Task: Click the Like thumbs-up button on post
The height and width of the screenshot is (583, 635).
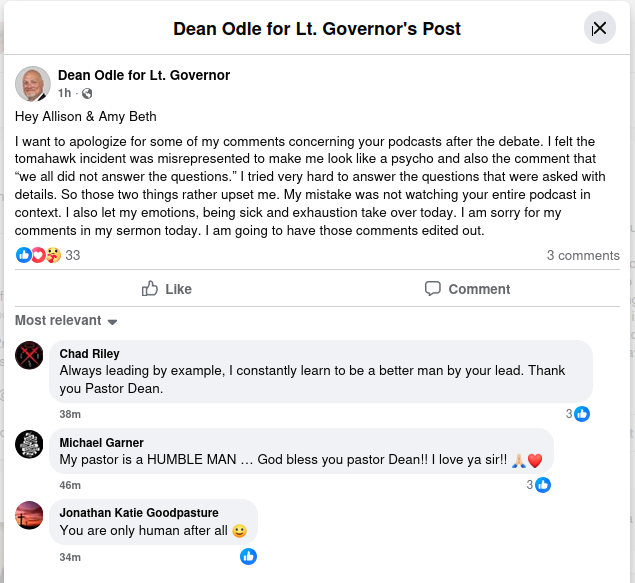Action: tap(166, 289)
